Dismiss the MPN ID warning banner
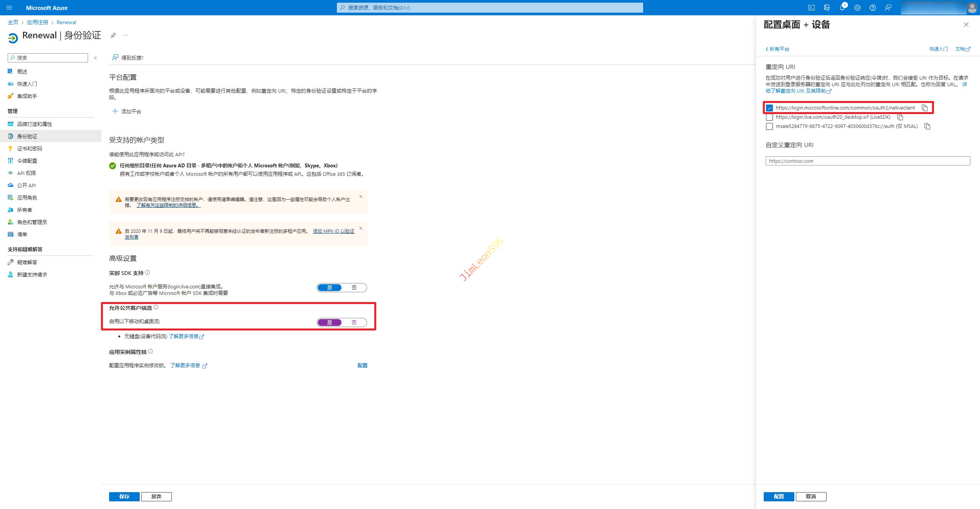The width and height of the screenshot is (980, 509). tap(361, 228)
